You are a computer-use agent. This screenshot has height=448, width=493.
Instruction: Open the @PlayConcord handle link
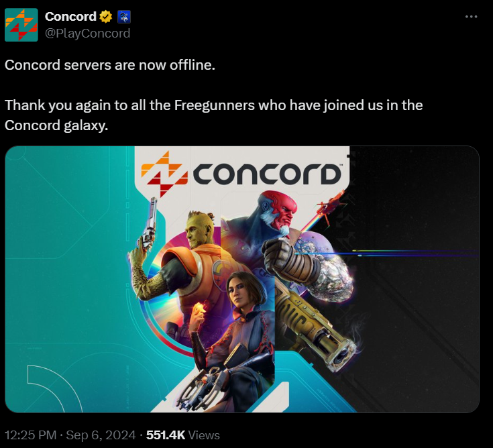click(x=87, y=34)
